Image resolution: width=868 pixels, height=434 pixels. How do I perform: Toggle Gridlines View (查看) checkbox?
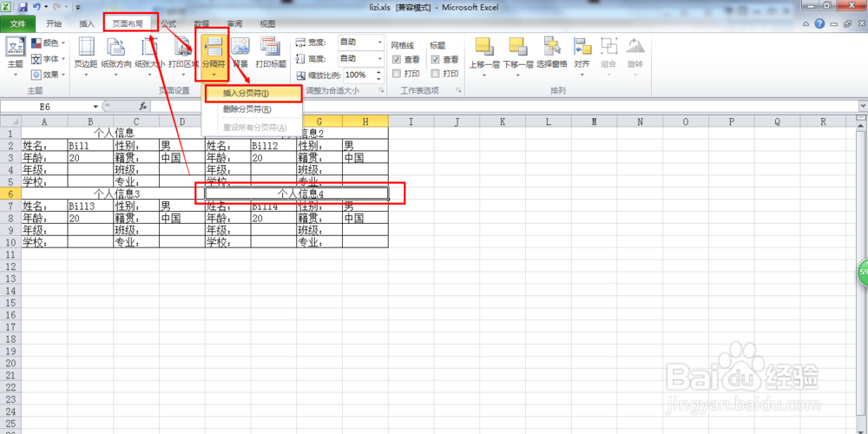[x=397, y=59]
